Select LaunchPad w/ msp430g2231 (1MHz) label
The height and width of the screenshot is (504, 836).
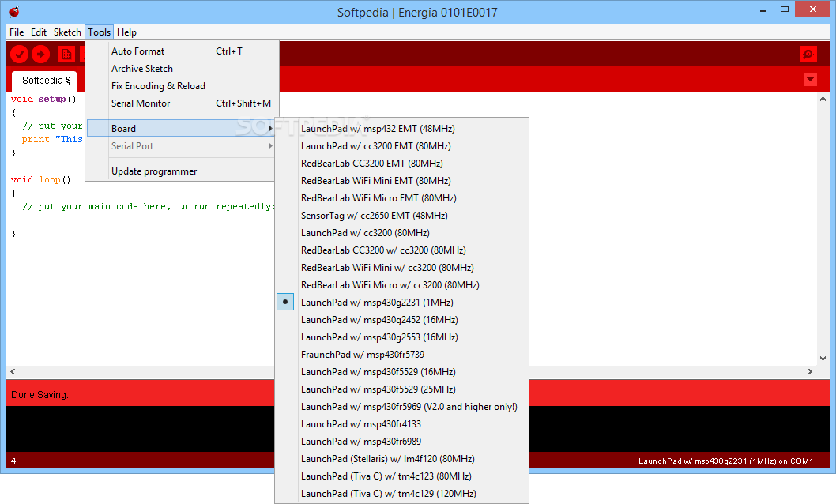coord(377,302)
